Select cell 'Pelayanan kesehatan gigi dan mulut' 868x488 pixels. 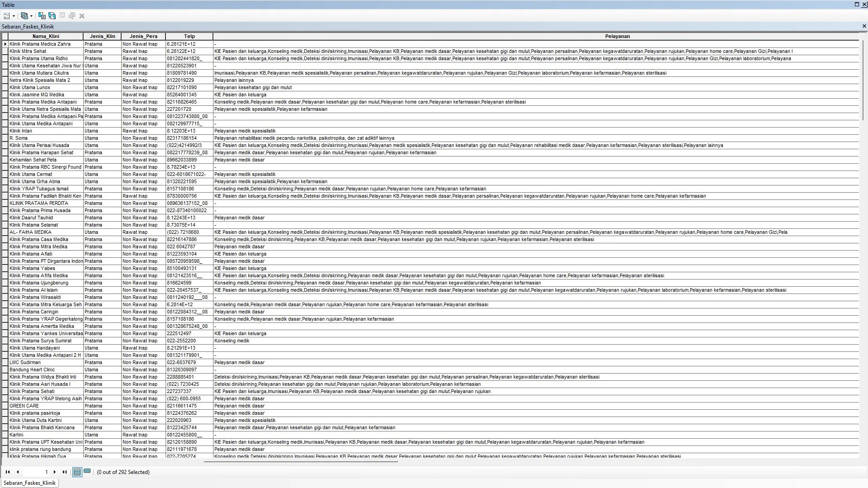536,87
